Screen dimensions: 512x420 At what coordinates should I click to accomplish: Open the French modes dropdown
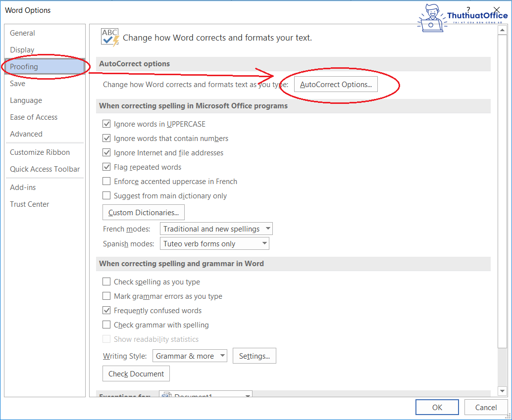[216, 229]
